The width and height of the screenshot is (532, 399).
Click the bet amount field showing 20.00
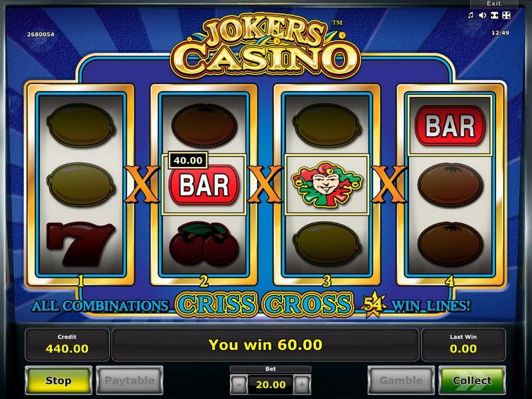tap(271, 385)
